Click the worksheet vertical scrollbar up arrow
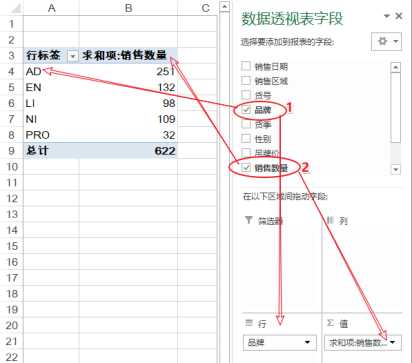The height and width of the screenshot is (363, 412). 225,7
